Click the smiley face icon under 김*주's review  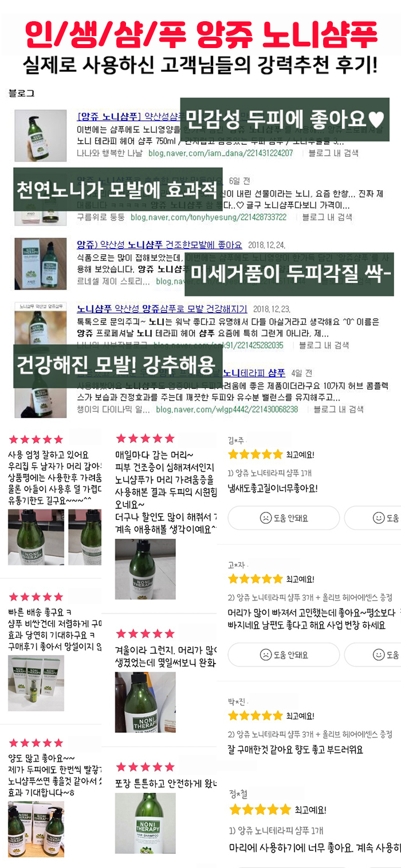[x=379, y=518]
